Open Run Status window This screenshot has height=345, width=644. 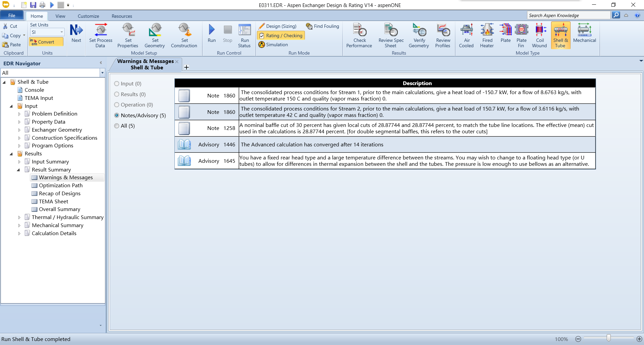click(245, 36)
